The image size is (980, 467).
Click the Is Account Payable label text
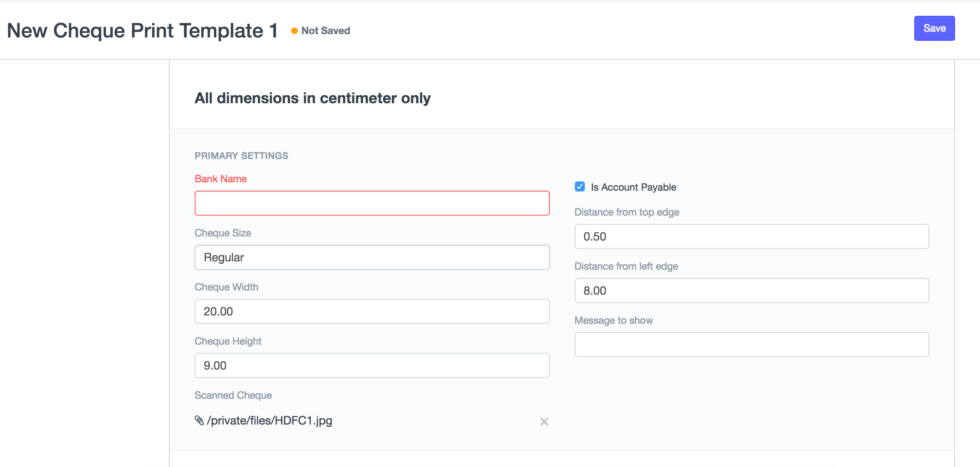click(x=633, y=187)
